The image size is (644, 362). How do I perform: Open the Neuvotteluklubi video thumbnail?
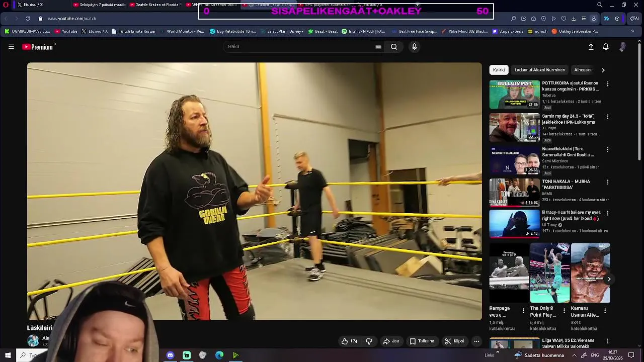514,160
